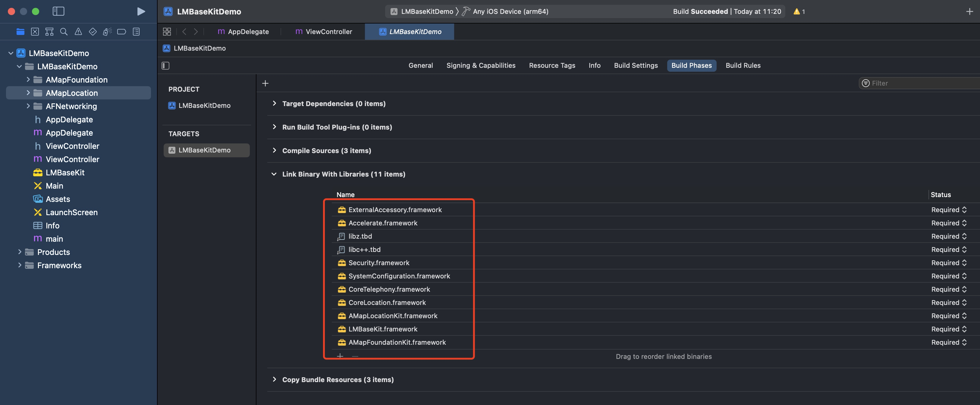This screenshot has width=980, height=405.
Task: Toggle the navigator sidebar
Action: 58,11
